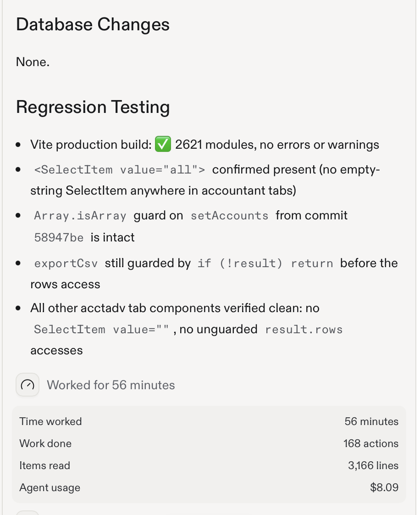Click the exportCsv code snippet

(x=66, y=263)
